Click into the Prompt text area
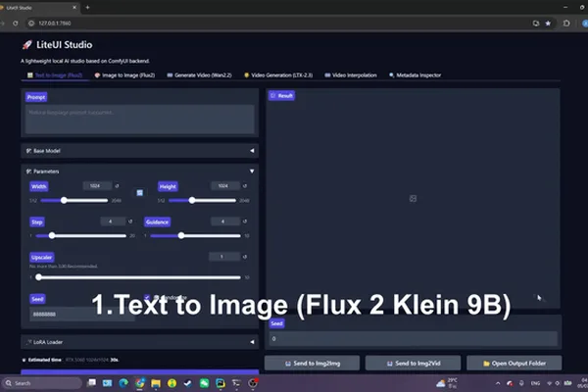The height and width of the screenshot is (392, 588). point(139,120)
